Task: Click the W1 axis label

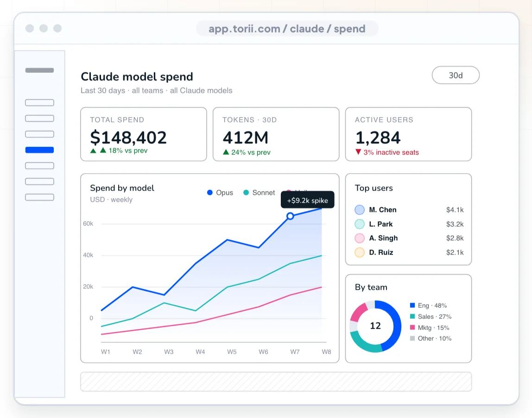Action: [106, 352]
